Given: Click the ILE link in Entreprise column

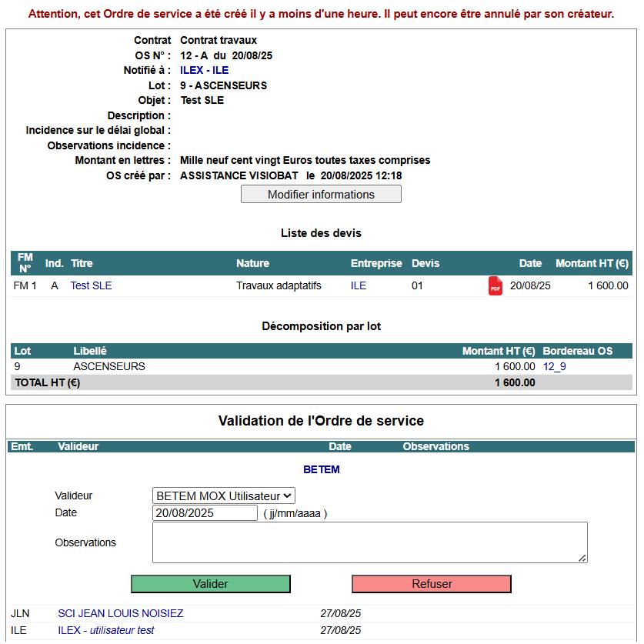Looking at the screenshot, I should pos(359,285).
